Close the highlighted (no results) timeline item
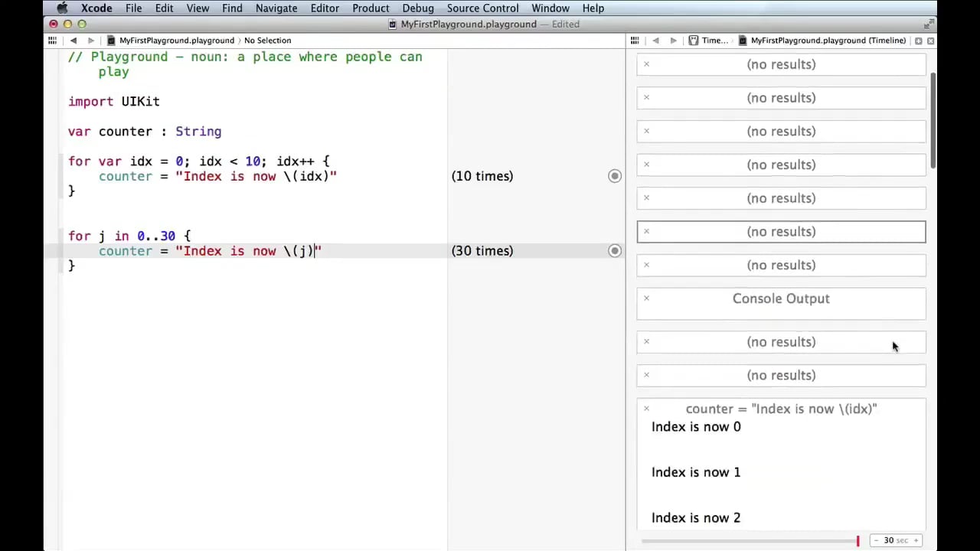Viewport: 980px width, 551px height. (646, 231)
